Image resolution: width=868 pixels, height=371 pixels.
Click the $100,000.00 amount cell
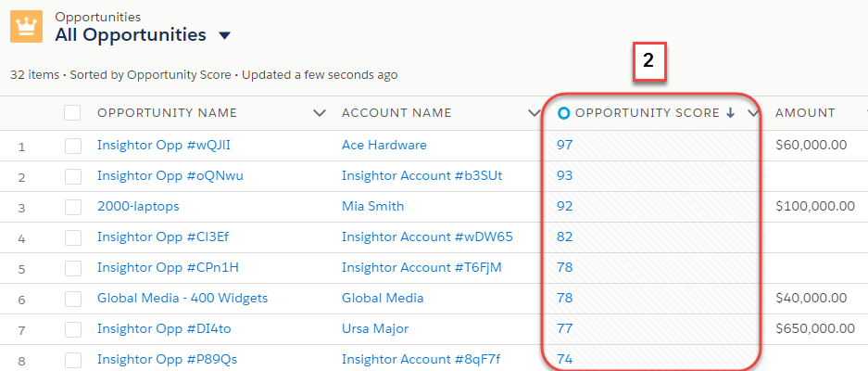click(815, 206)
